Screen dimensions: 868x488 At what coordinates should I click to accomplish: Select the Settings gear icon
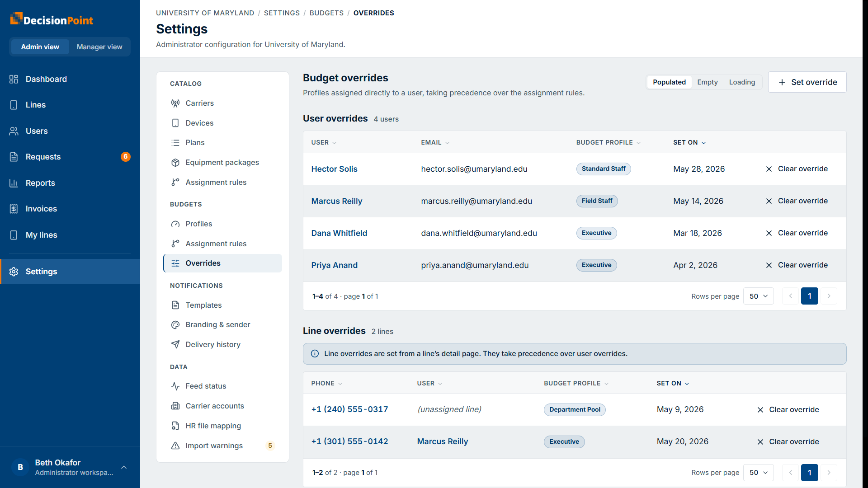(x=14, y=272)
